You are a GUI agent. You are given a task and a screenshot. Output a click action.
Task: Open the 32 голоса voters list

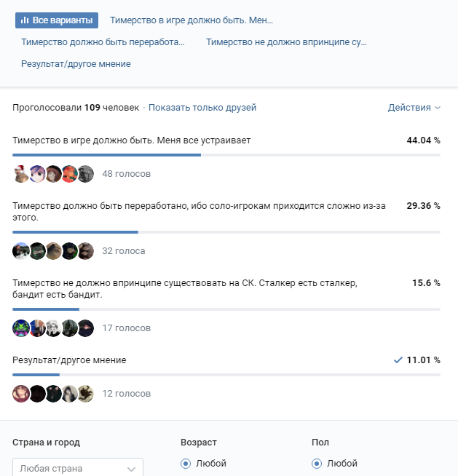[x=124, y=251]
